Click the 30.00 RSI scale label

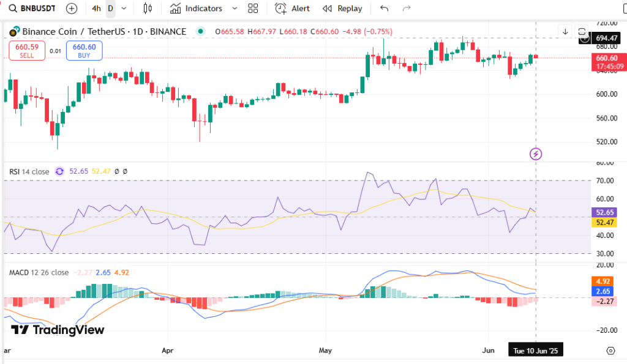(x=605, y=254)
